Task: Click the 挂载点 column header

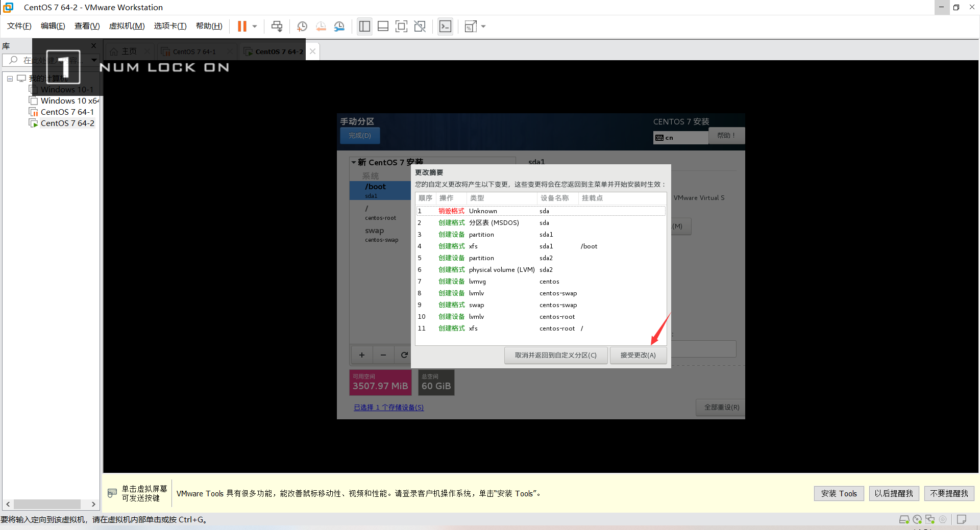Action: [622, 198]
